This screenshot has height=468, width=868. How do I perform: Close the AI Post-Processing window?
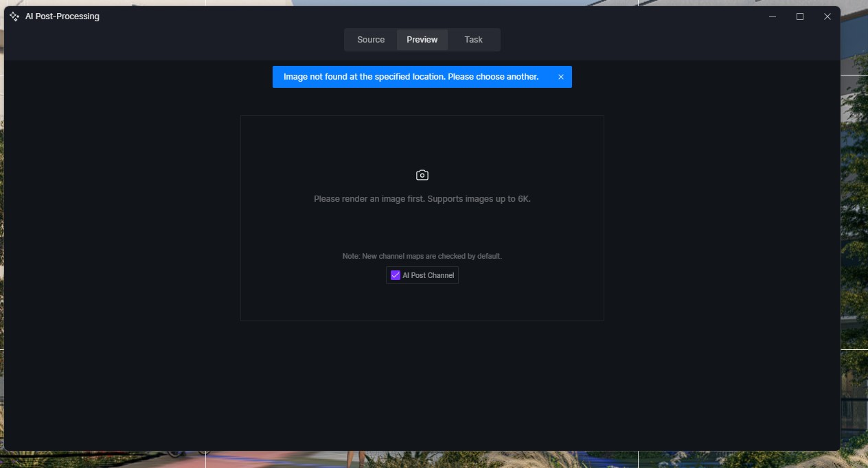tap(827, 16)
